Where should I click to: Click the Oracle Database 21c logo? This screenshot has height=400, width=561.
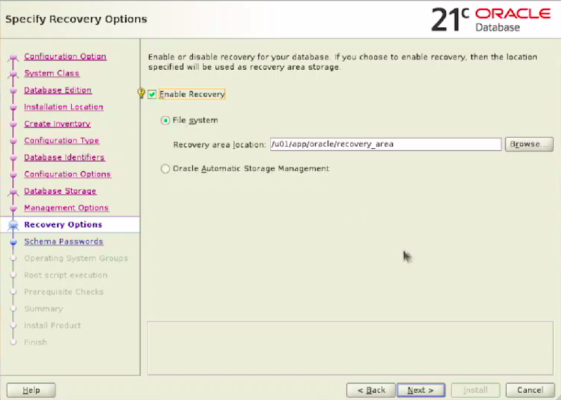click(x=491, y=19)
